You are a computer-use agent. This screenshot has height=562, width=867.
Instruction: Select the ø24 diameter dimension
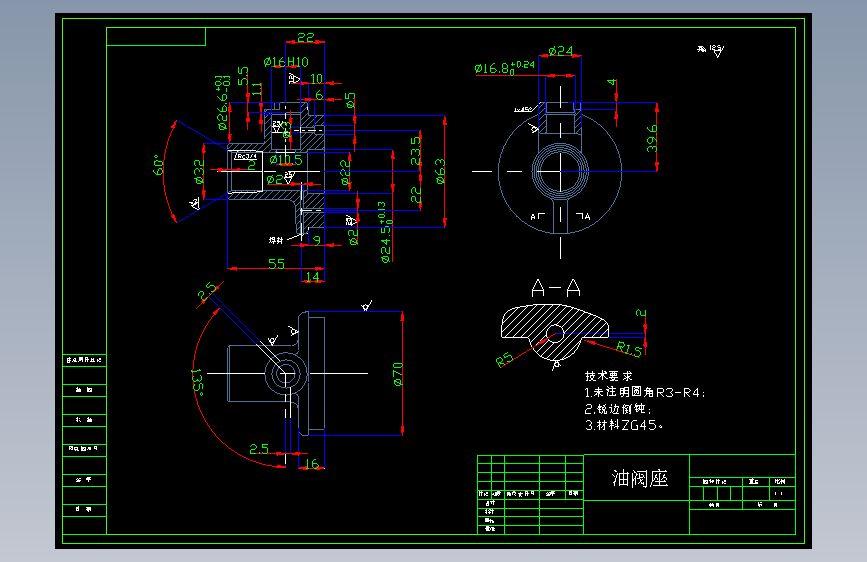[561, 51]
